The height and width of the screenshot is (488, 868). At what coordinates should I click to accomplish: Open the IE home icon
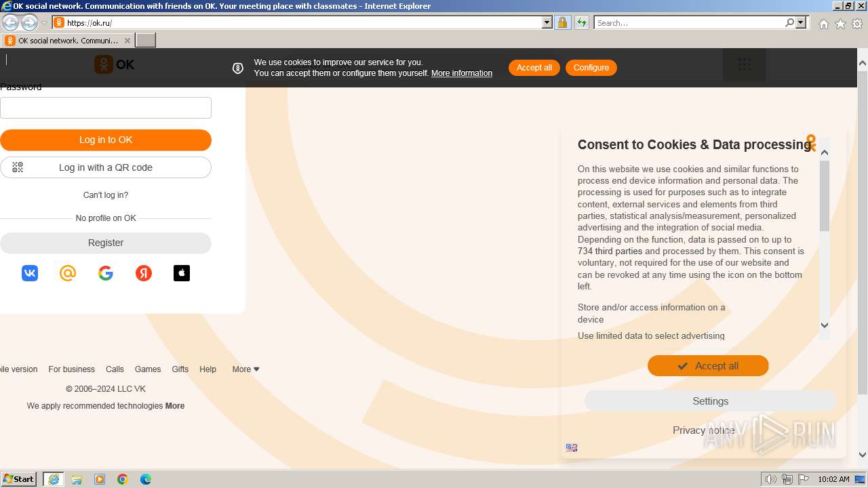pos(823,24)
